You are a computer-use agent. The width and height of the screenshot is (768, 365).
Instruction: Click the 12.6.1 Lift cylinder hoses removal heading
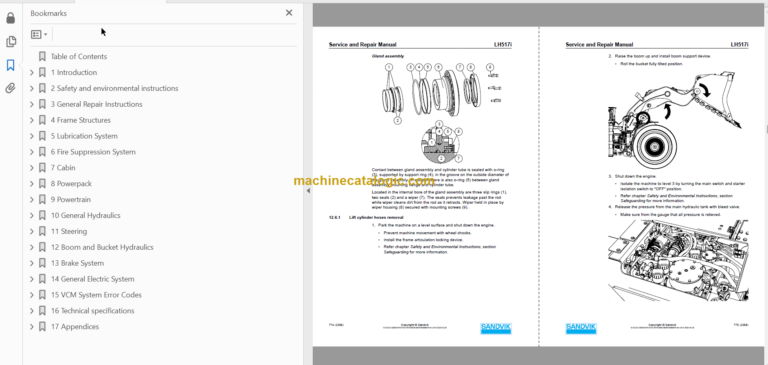pyautogui.click(x=366, y=217)
